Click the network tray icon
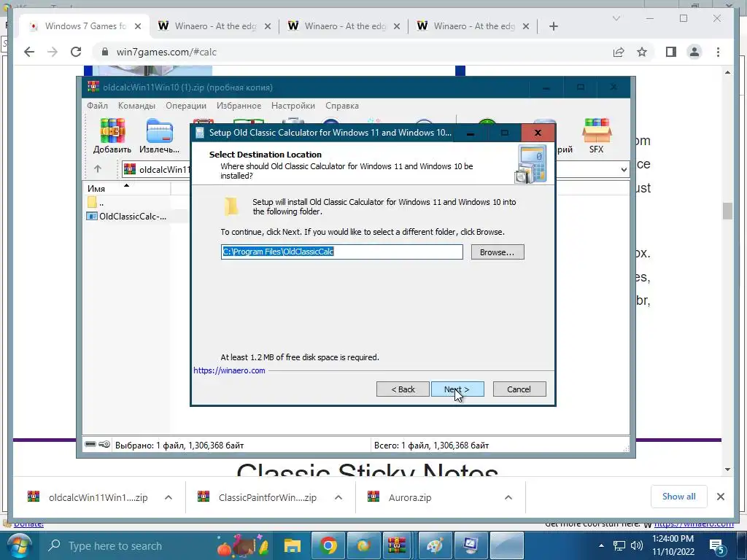This screenshot has height=560, width=747. pos(619,545)
